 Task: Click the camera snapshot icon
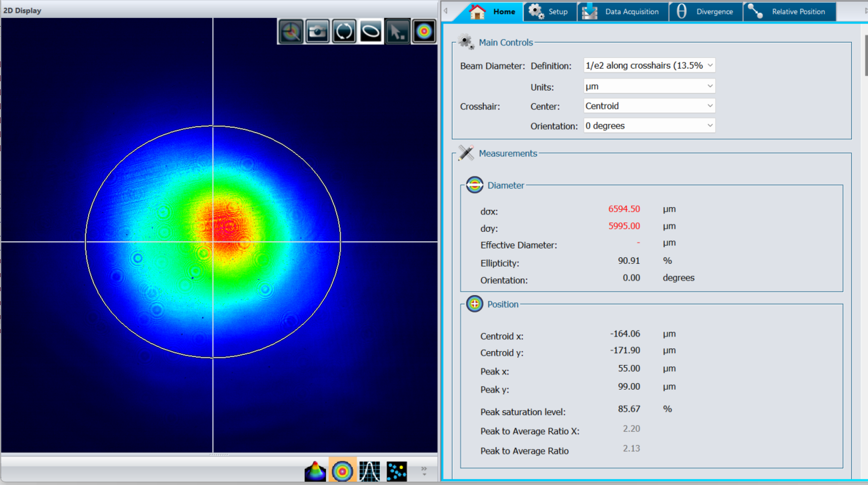[x=317, y=31]
